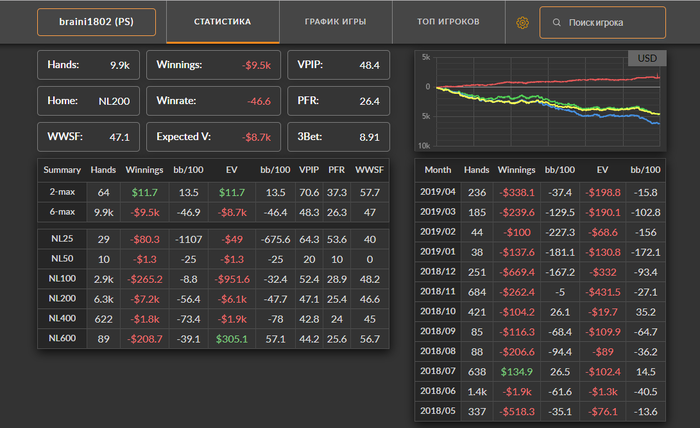Switch to the СТАТИСТИКА tab

tap(223, 22)
